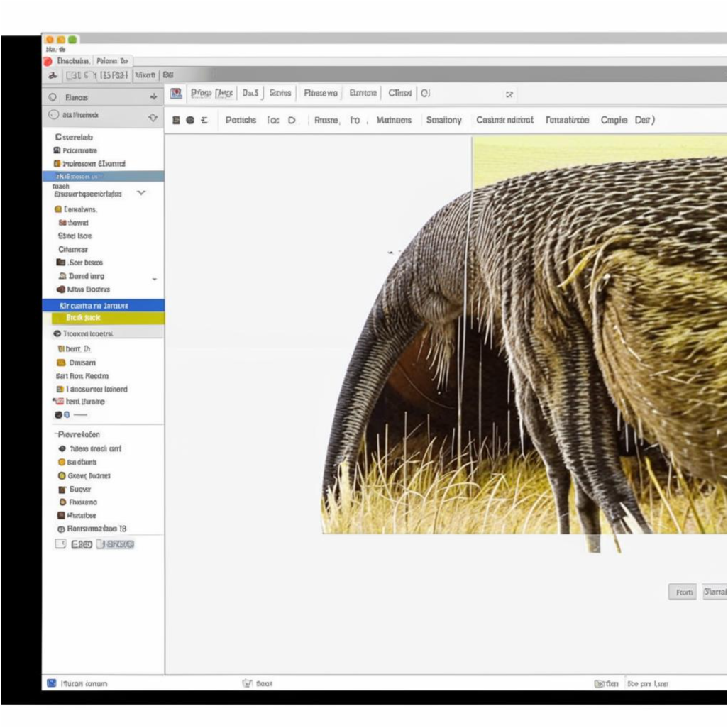Click the square icon at toolbar start
728x728 pixels.
click(176, 120)
